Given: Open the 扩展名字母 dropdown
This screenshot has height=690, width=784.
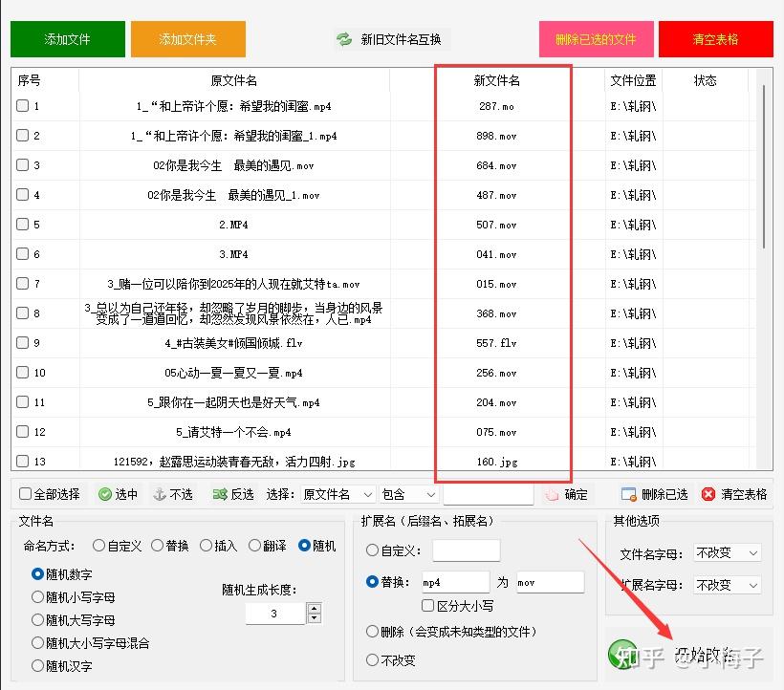Looking at the screenshot, I should coord(728,585).
